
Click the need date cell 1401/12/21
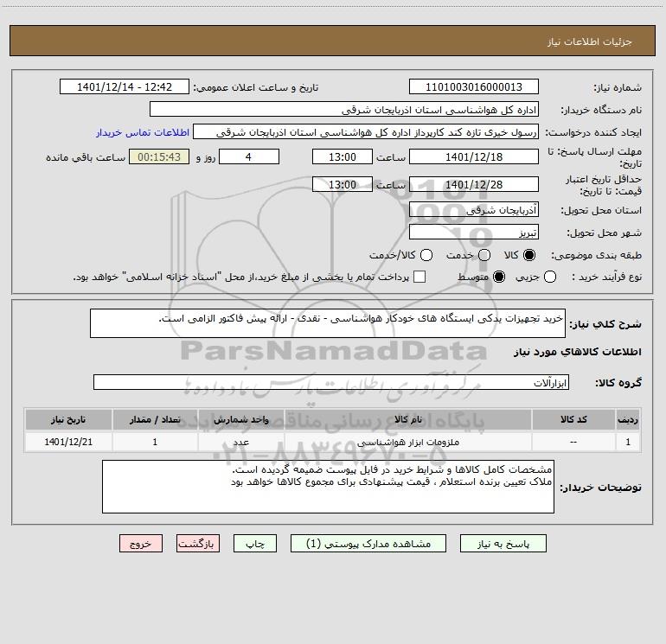[68, 442]
